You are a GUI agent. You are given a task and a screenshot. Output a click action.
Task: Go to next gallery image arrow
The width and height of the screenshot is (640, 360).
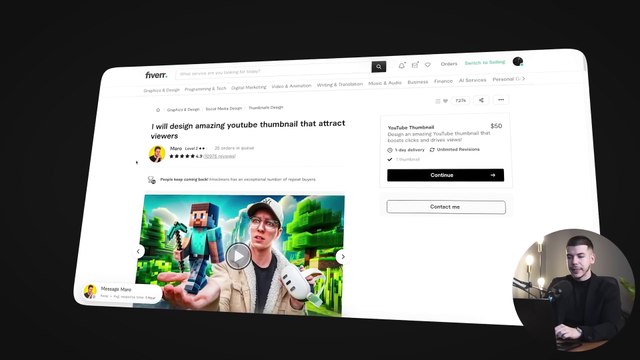tap(342, 257)
